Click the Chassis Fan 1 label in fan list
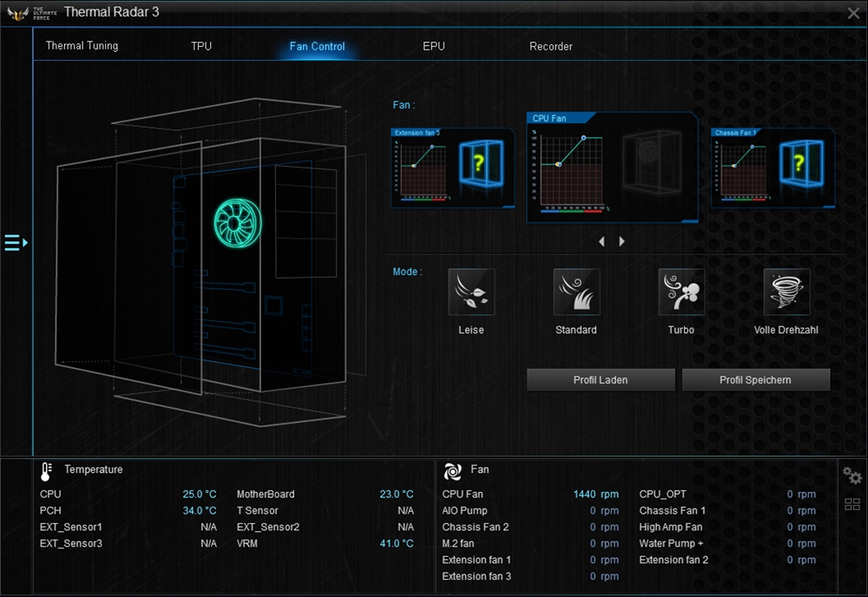This screenshot has width=868, height=597. click(672, 511)
